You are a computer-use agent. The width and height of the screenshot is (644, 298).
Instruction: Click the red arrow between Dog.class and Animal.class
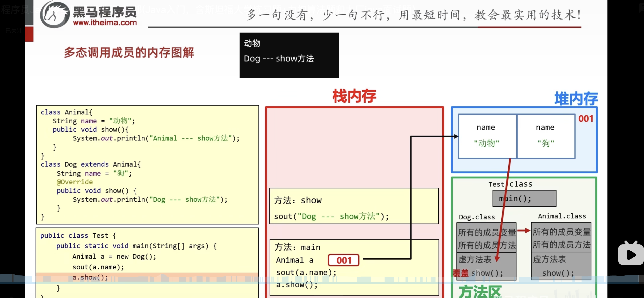tap(524, 230)
